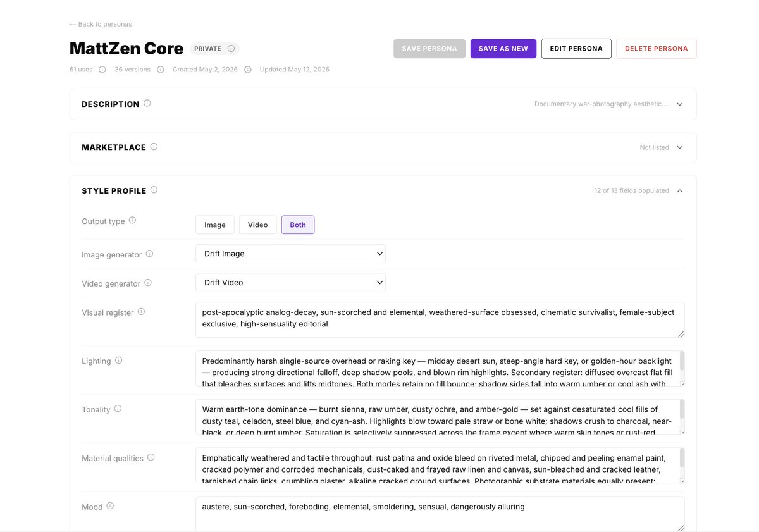Select Both output type
Viewport: 759px width, 532px height.
tap(298, 225)
